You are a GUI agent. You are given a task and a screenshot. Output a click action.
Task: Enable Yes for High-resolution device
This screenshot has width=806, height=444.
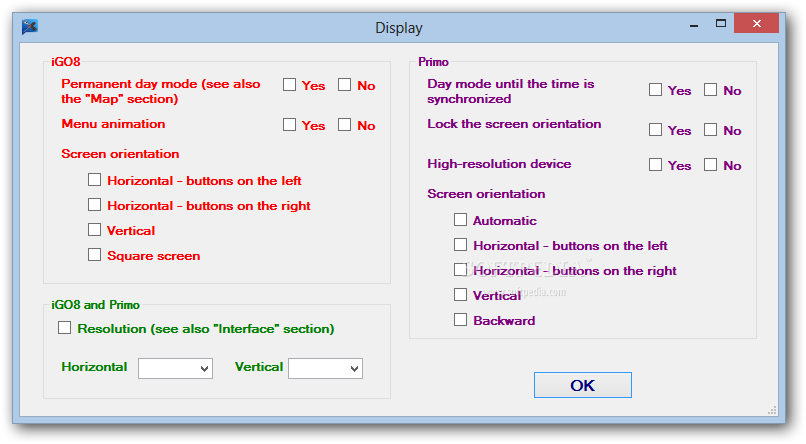pyautogui.click(x=655, y=165)
